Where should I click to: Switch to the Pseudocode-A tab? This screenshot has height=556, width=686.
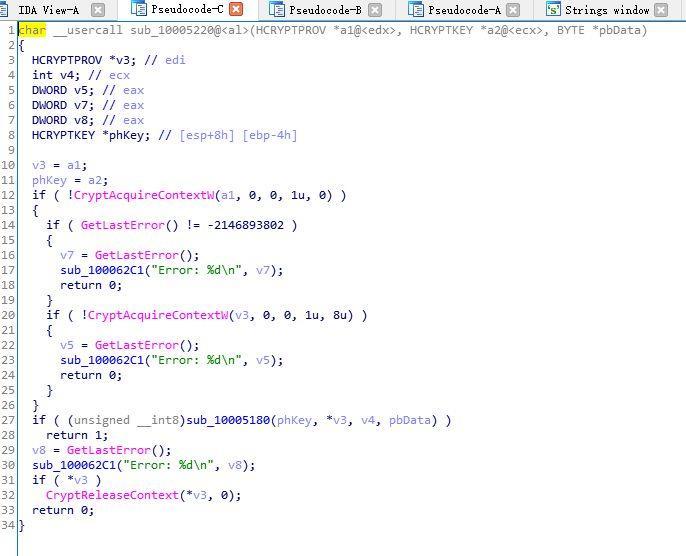[464, 10]
